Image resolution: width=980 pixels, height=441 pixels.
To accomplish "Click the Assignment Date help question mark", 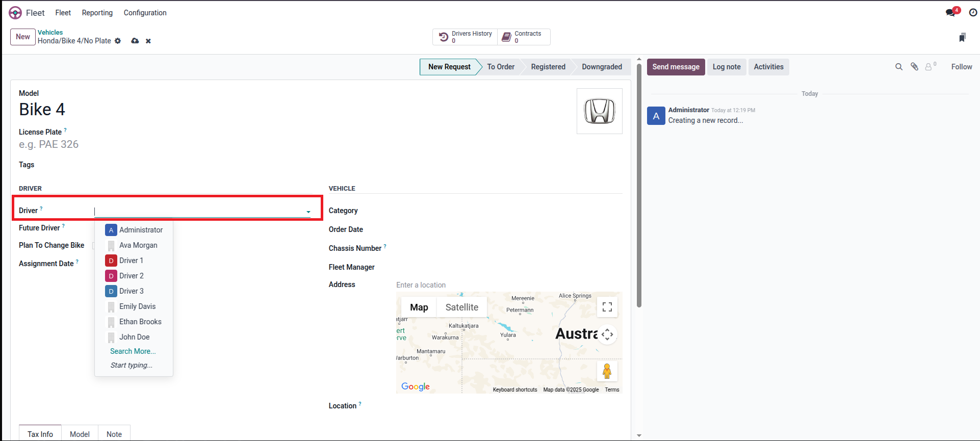I will [77, 262].
